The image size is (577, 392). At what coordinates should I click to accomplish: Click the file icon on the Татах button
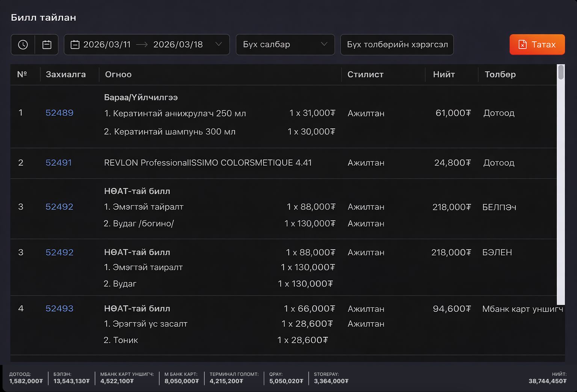coord(522,45)
